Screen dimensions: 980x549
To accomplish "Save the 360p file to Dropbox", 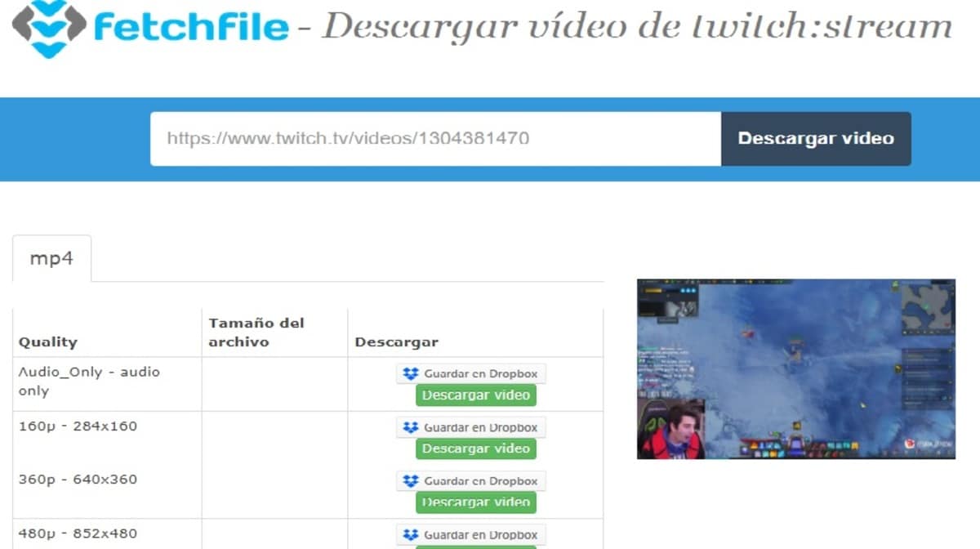I will pos(471,481).
